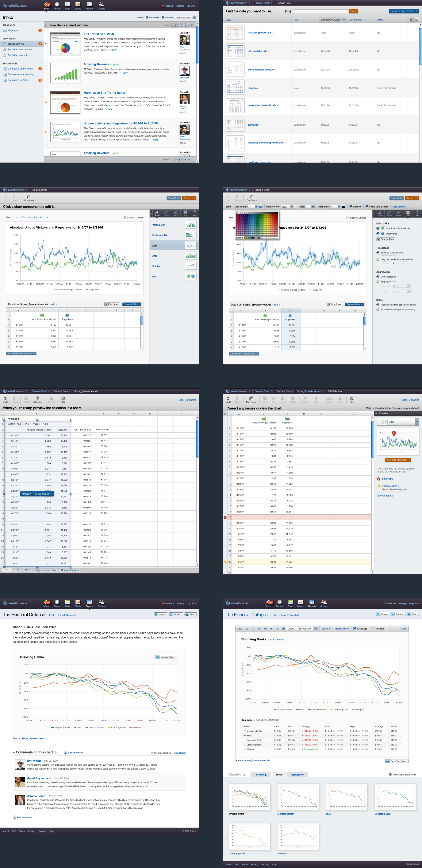Click the Merge cells toolbar icon

(x=329, y=399)
